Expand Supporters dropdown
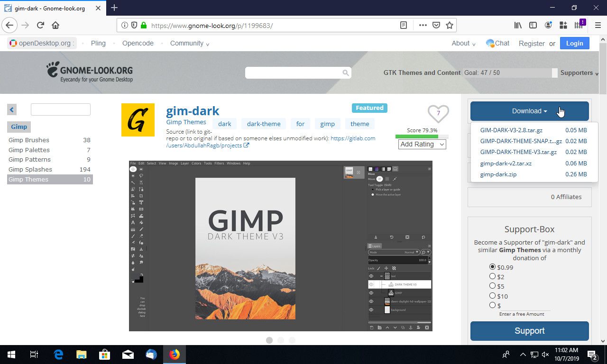The width and height of the screenshot is (607, 364). 579,73
